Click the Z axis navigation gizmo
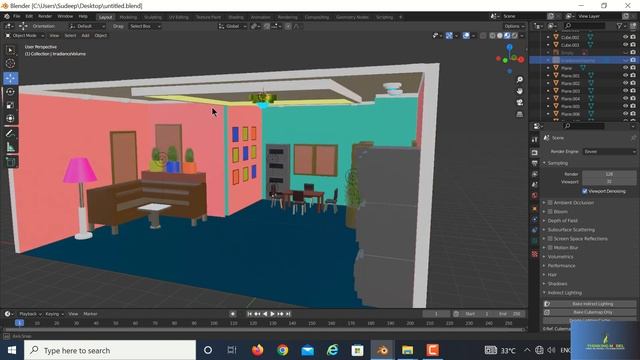The width and height of the screenshot is (640, 360). click(509, 47)
